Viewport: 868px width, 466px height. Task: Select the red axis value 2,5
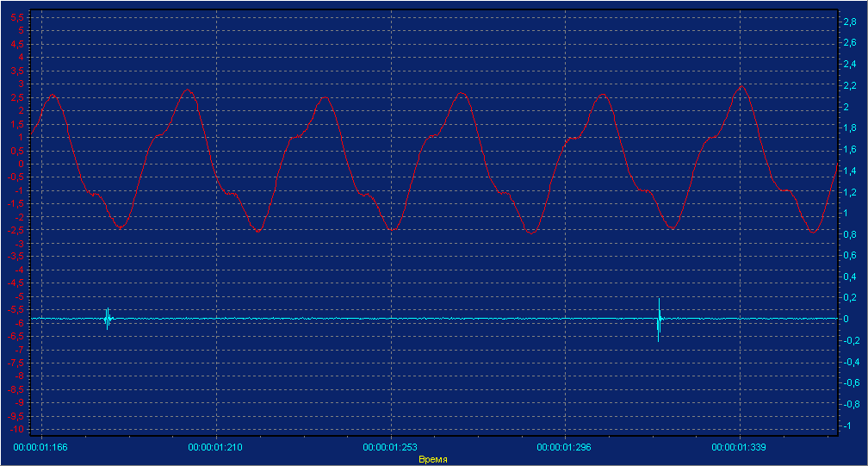click(17, 97)
